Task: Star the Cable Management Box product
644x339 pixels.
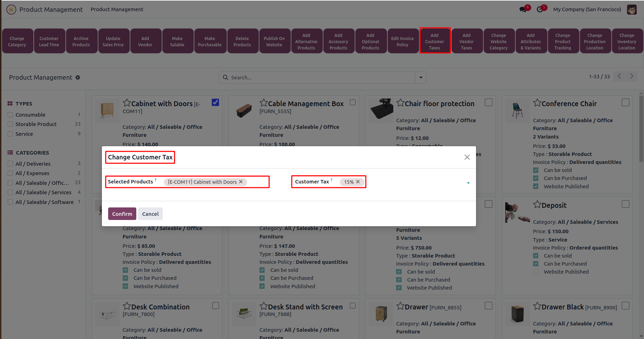Action: click(x=264, y=103)
